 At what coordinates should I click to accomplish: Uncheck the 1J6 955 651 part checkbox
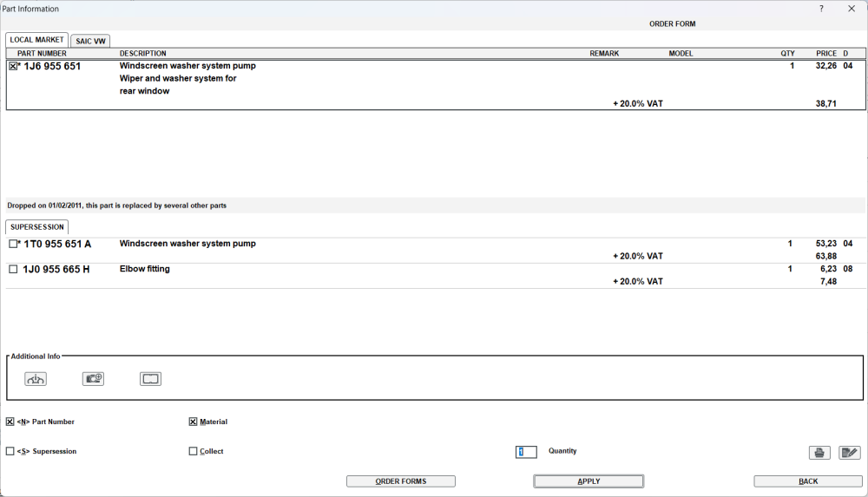[13, 66]
